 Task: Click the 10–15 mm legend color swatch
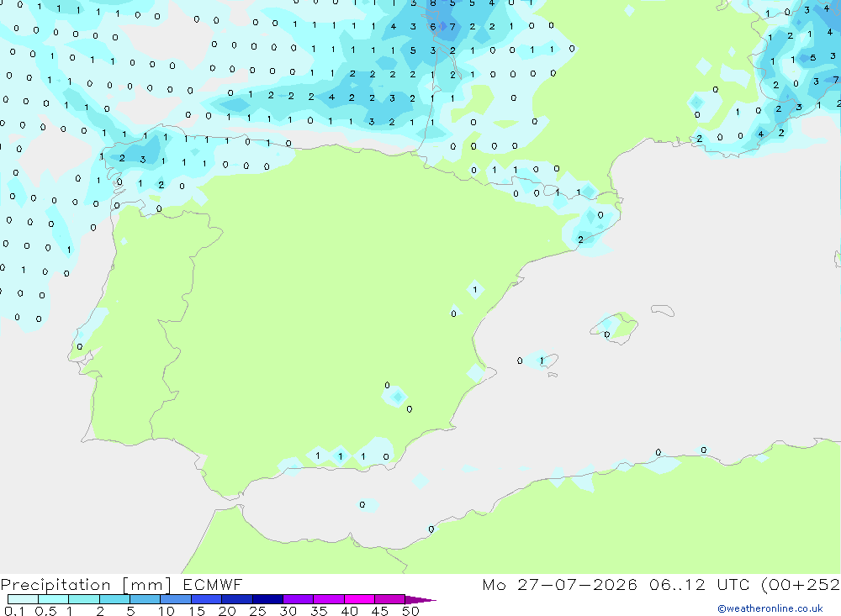coord(176,599)
